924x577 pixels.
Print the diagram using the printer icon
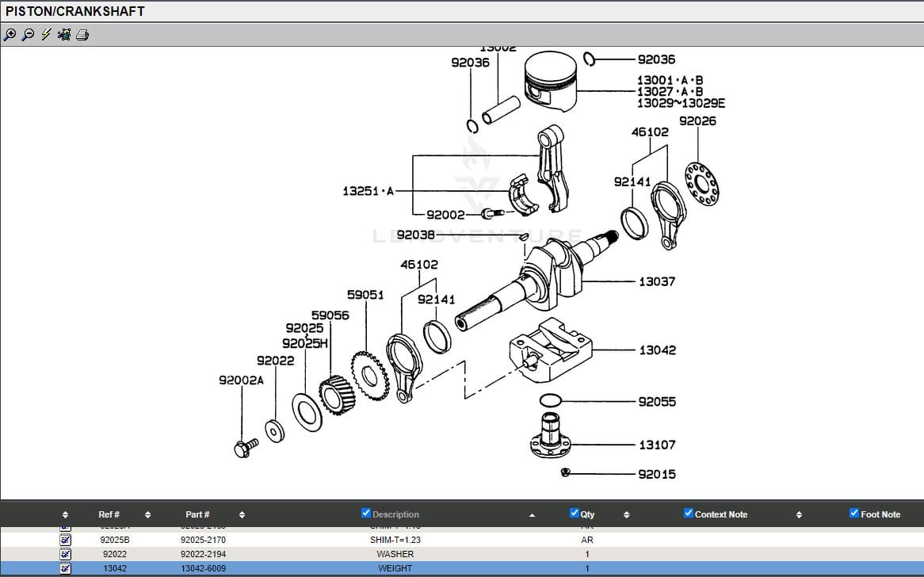[x=82, y=35]
